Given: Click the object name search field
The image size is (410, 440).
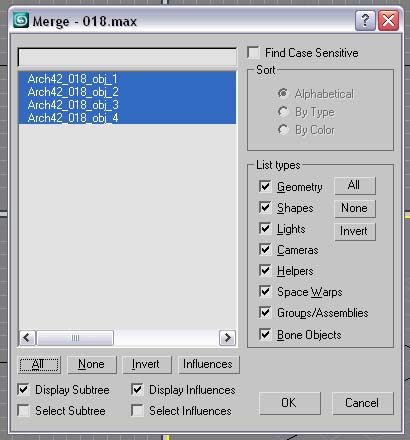Looking at the screenshot, I should point(127,57).
